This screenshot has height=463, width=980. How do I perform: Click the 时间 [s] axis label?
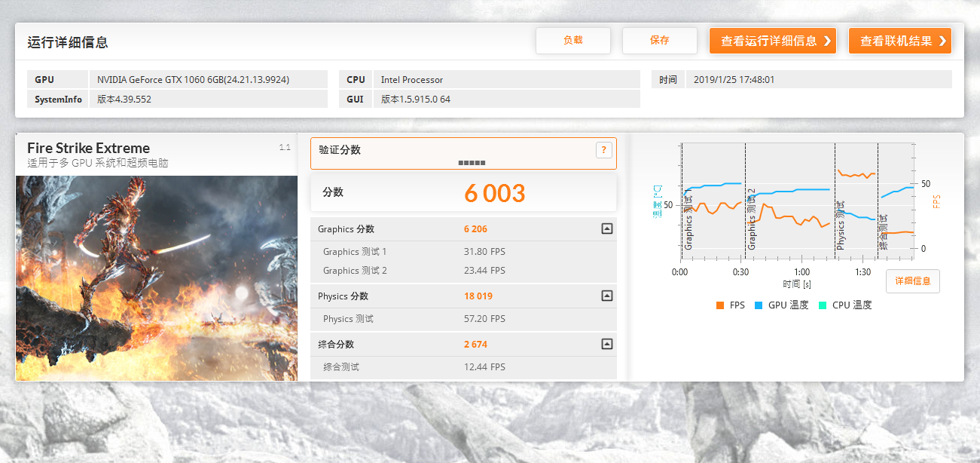pyautogui.click(x=796, y=284)
